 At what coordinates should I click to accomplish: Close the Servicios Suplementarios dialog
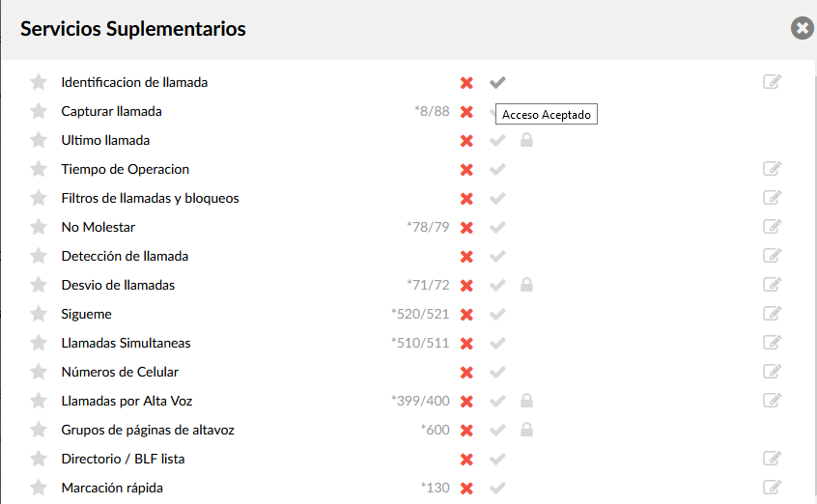803,28
